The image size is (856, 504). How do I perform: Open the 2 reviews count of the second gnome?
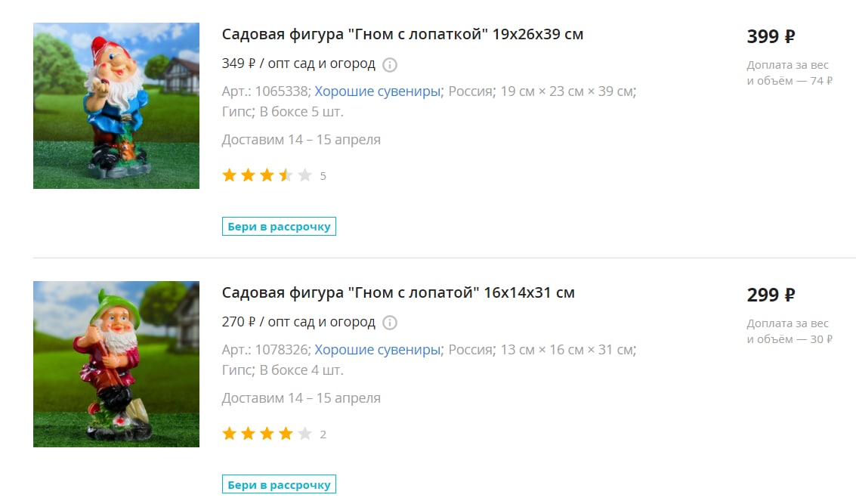coord(323,434)
